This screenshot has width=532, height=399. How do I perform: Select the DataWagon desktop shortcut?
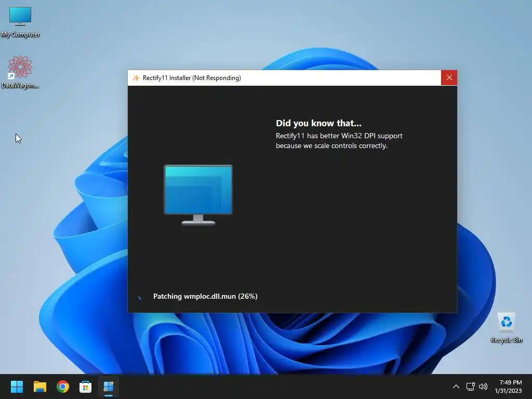click(x=20, y=72)
